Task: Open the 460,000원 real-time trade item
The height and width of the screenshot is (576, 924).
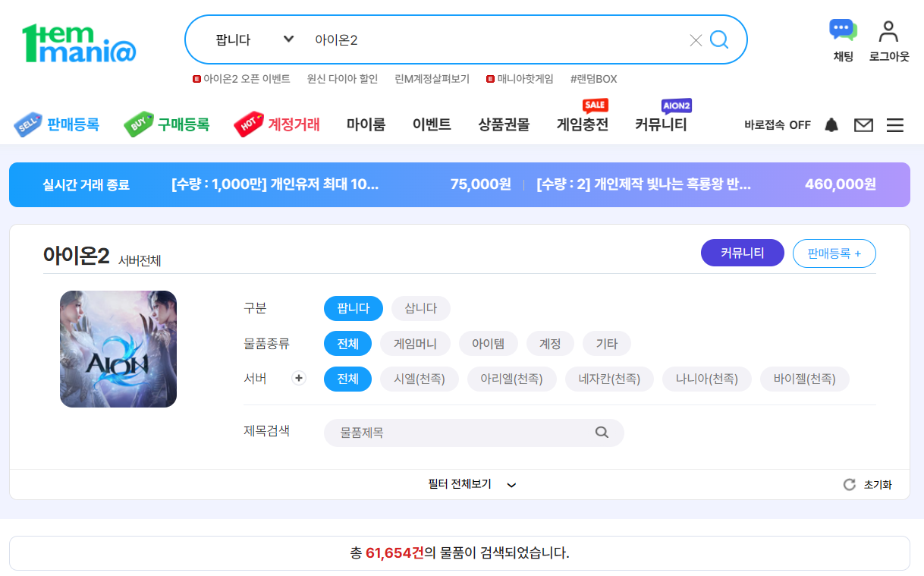Action: point(706,184)
